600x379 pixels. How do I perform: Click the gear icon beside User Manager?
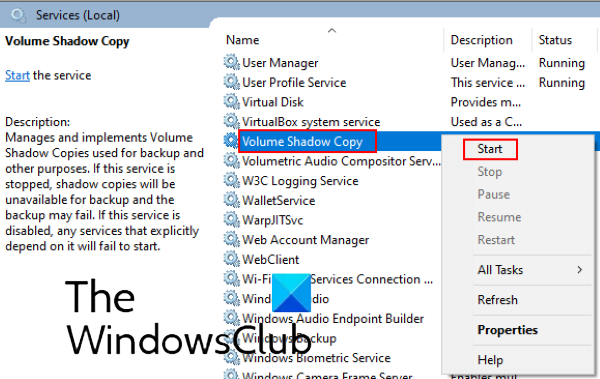pos(232,62)
